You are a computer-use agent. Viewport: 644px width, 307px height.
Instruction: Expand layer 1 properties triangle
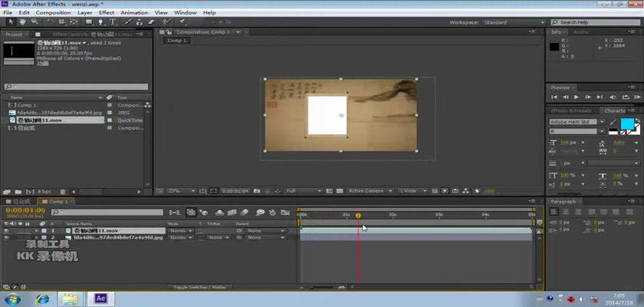[37, 231]
